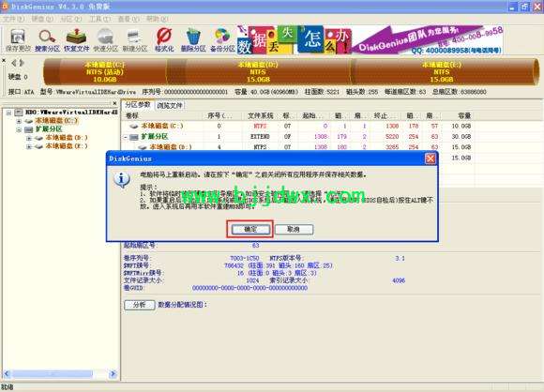The width and height of the screenshot is (544, 392).
Task: Click tree pane scrollbar right arrow
Action: click(113, 374)
